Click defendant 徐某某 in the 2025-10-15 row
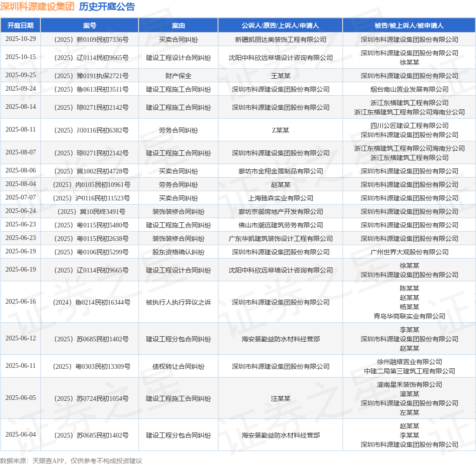This screenshot has height=465, width=476. point(409,62)
